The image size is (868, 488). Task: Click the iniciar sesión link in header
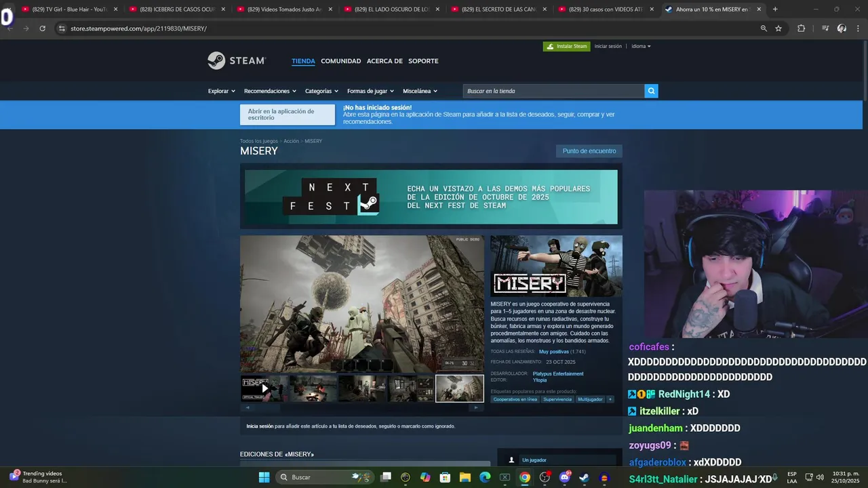click(x=608, y=46)
